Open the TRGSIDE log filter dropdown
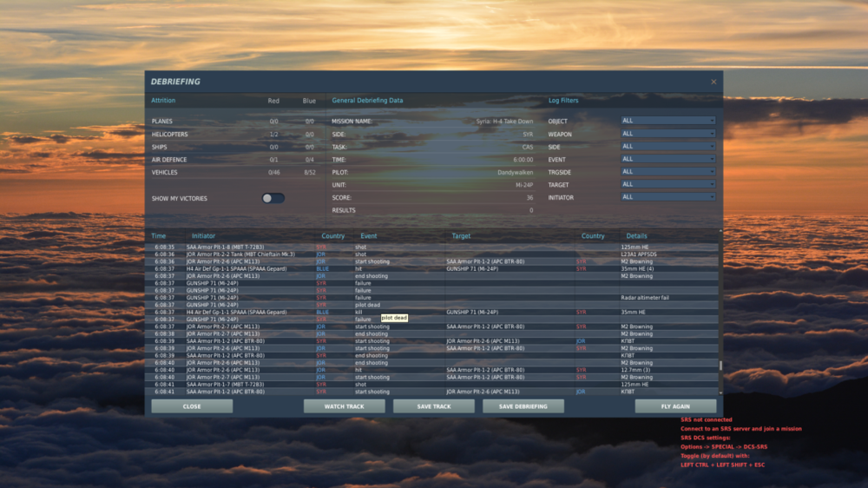This screenshot has width=868, height=488. point(667,172)
